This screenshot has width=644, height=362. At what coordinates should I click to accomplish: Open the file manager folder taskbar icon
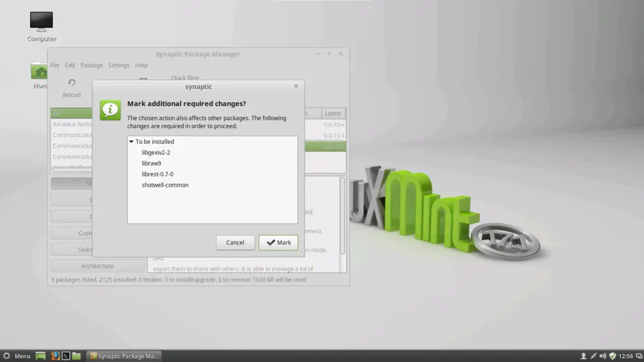pyautogui.click(x=76, y=356)
